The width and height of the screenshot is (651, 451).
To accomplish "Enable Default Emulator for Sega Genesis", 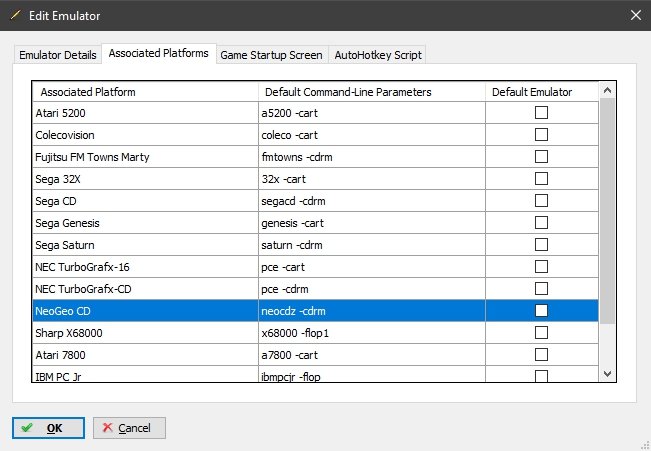I will pos(541,223).
